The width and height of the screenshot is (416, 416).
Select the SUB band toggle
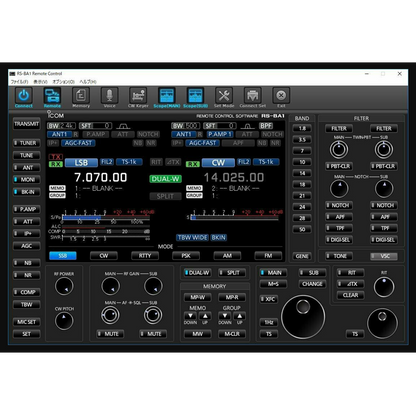[312, 273]
